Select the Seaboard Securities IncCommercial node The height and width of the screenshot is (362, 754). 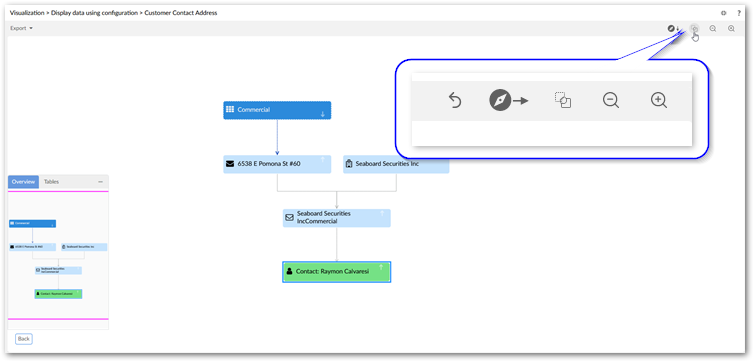tap(337, 218)
